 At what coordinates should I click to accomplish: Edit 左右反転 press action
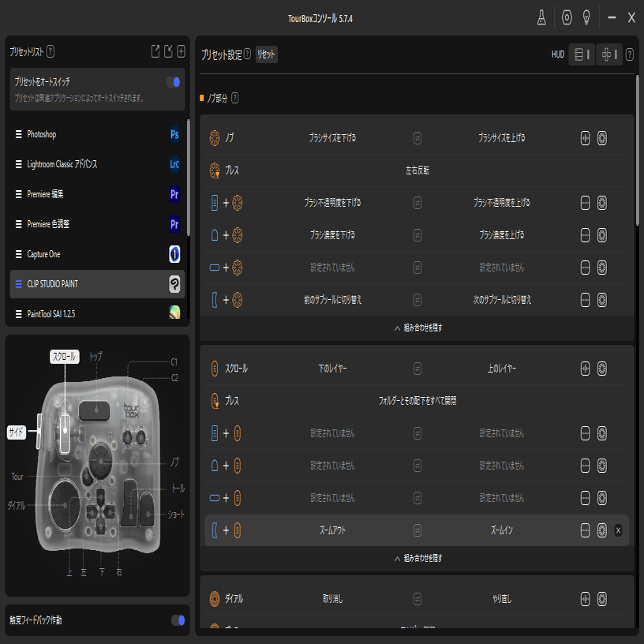417,170
